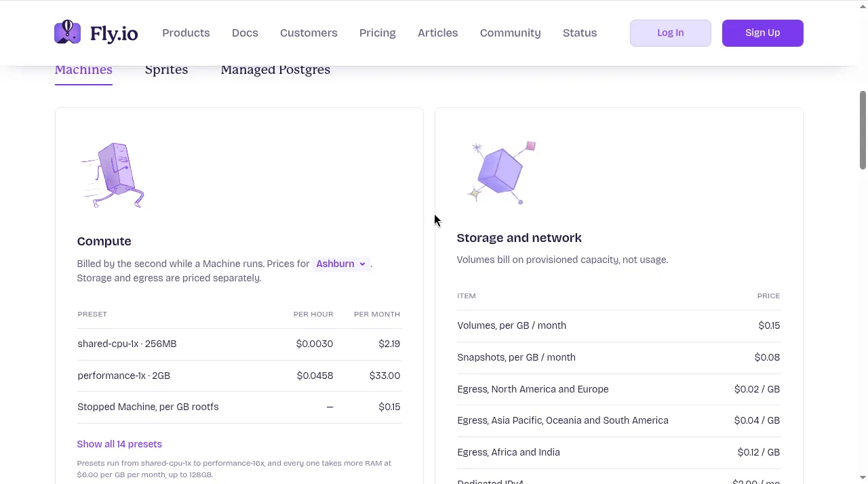Click the $2.19 per month value
This screenshot has height=484, width=868.
tap(389, 344)
